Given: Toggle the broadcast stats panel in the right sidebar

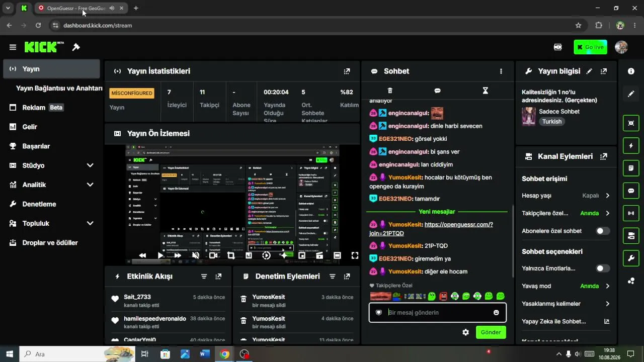Looking at the screenshot, I should (631, 213).
